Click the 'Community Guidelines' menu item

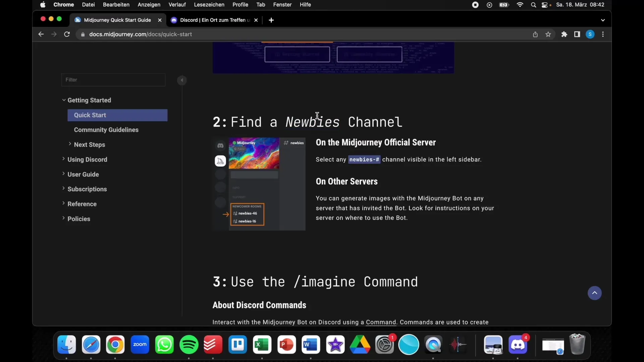click(x=106, y=129)
